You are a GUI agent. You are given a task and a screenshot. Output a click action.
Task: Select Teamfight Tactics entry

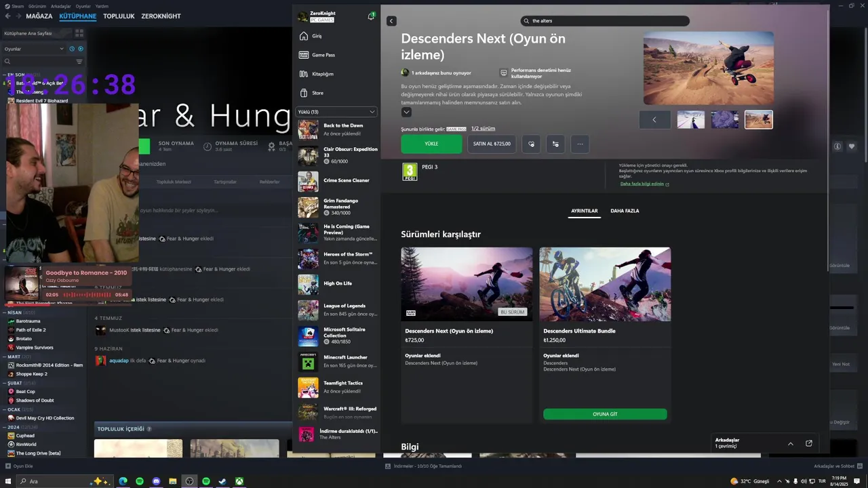pos(337,387)
